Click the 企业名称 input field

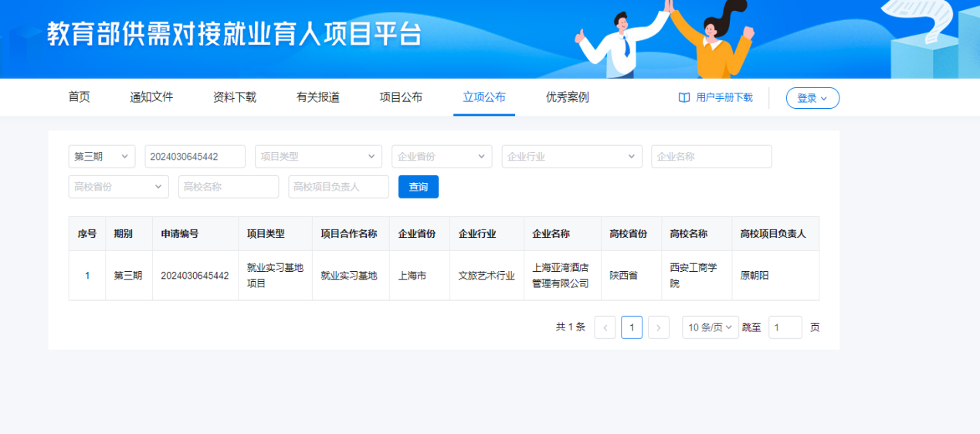710,157
